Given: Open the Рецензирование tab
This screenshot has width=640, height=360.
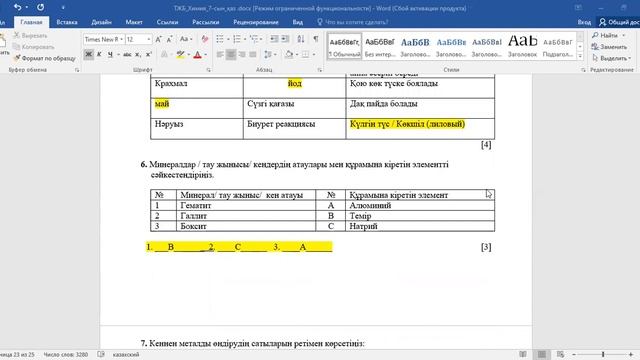Looking at the screenshot, I should pos(256,22).
